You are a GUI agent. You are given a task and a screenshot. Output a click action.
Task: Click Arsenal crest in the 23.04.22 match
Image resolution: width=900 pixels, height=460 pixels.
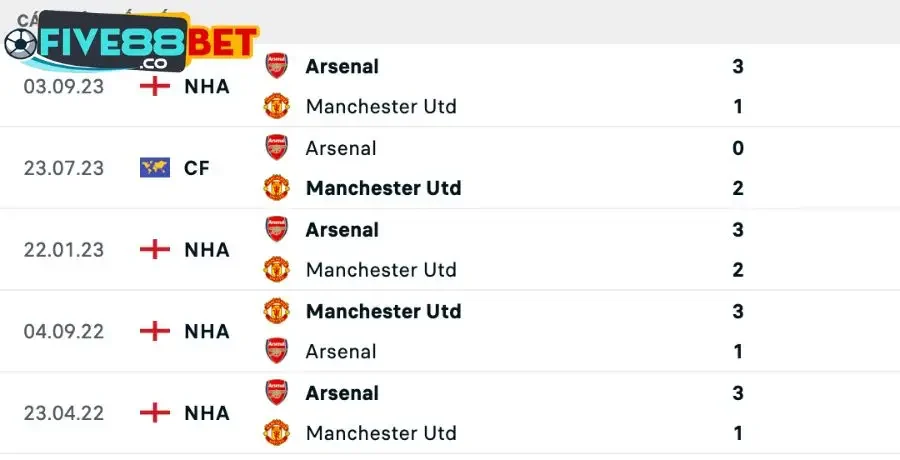pos(276,393)
